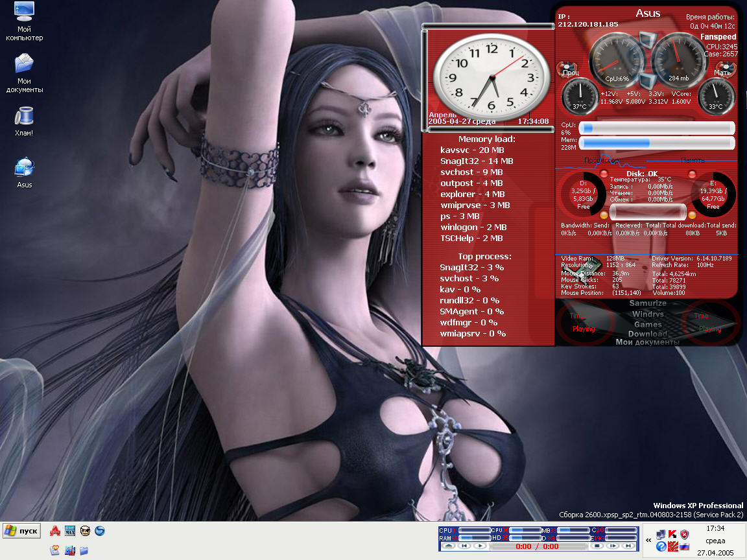Image resolution: width=747 pixels, height=560 pixels.
Task: Click the taskbar date 27.04.2005
Action: (715, 553)
